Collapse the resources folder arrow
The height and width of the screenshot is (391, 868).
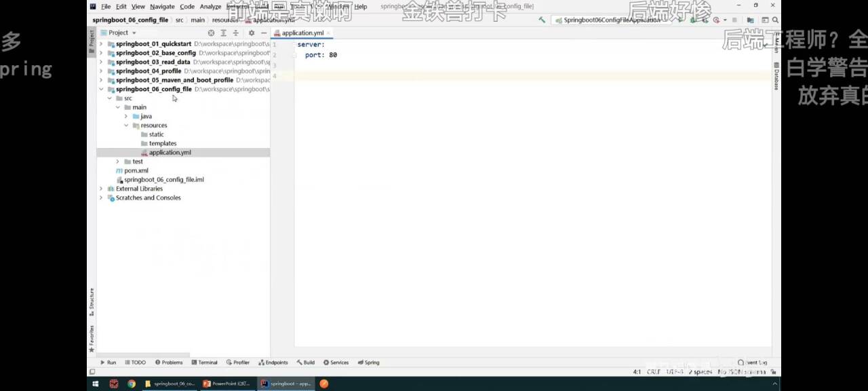[126, 126]
